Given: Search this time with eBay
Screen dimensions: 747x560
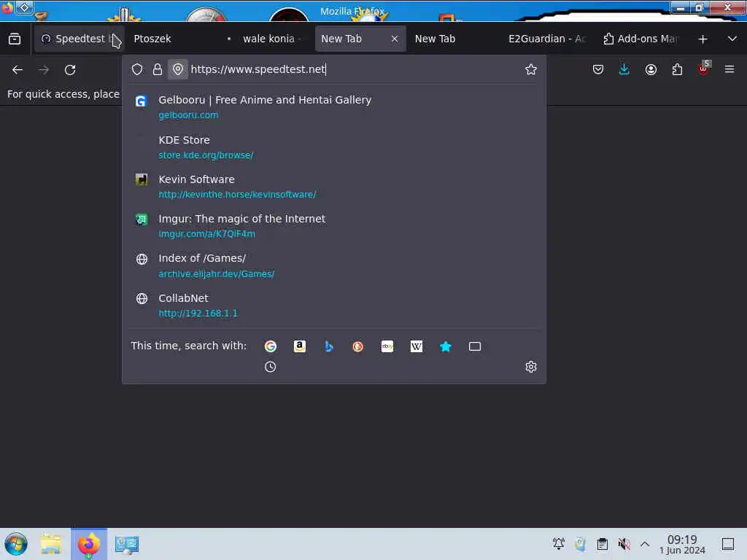Looking at the screenshot, I should point(387,346).
